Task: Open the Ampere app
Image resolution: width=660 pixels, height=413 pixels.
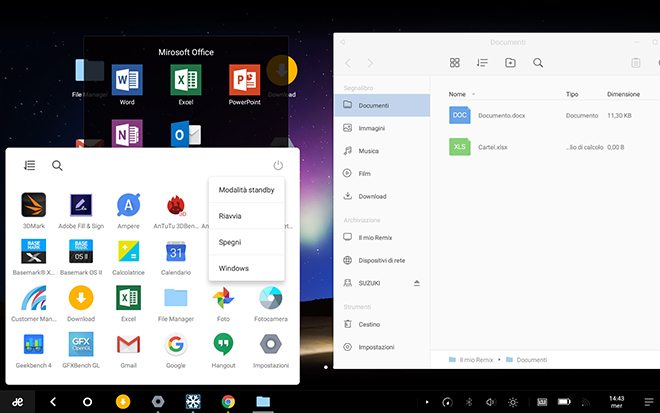Action: (x=128, y=205)
